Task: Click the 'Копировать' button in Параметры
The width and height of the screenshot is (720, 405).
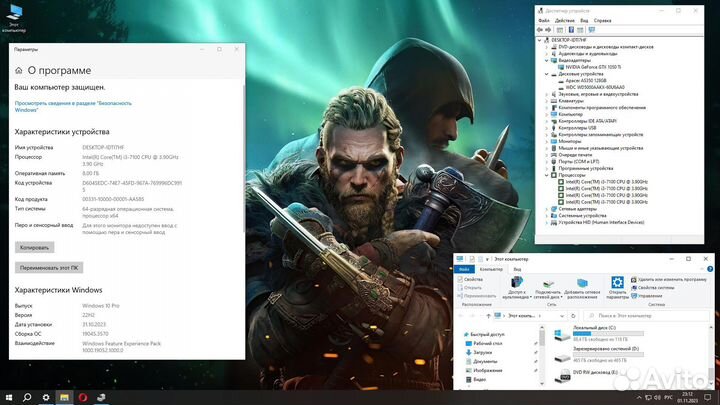Action: 34,248
